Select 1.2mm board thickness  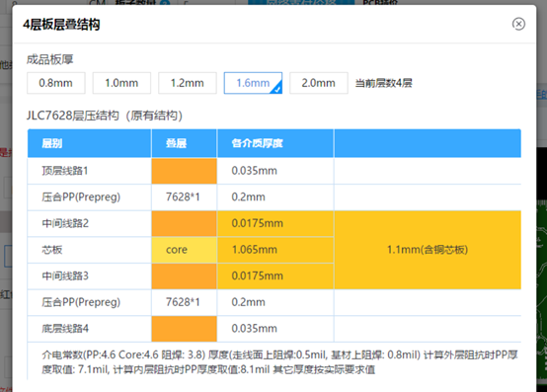188,83
